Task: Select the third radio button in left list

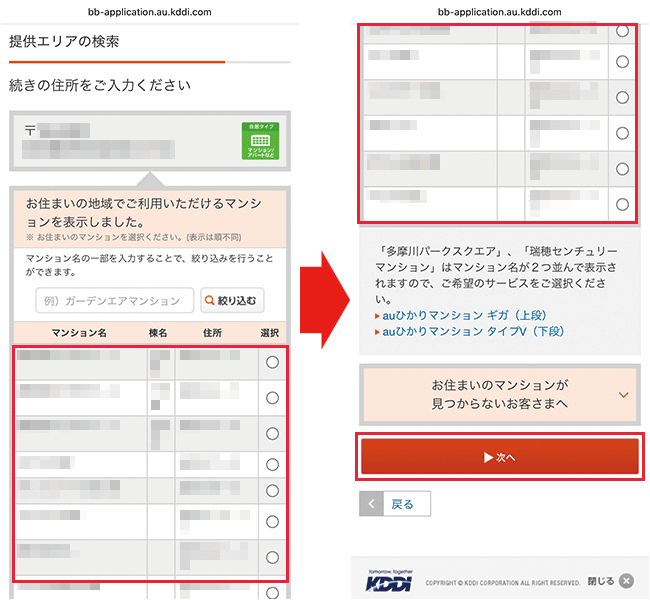Action: 272,434
